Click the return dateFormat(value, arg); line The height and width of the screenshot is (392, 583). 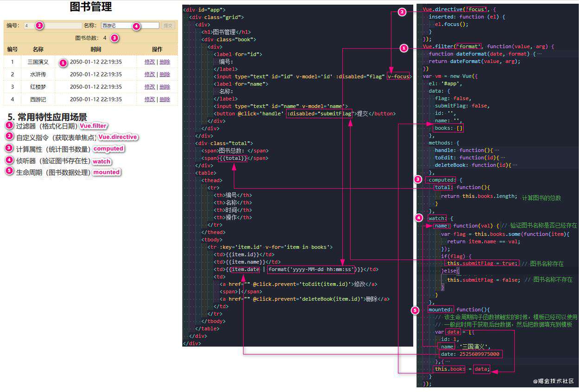click(474, 61)
